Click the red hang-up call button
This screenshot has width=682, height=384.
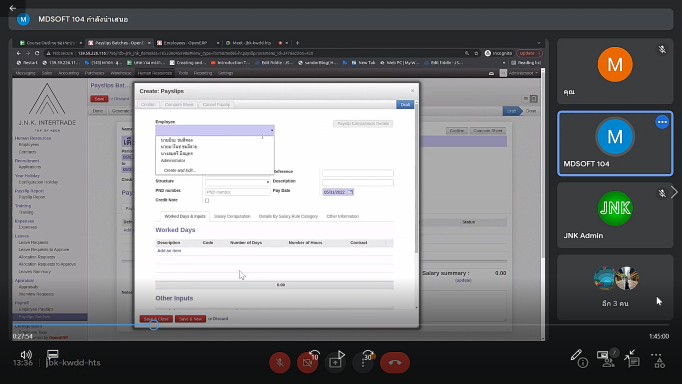(395, 362)
